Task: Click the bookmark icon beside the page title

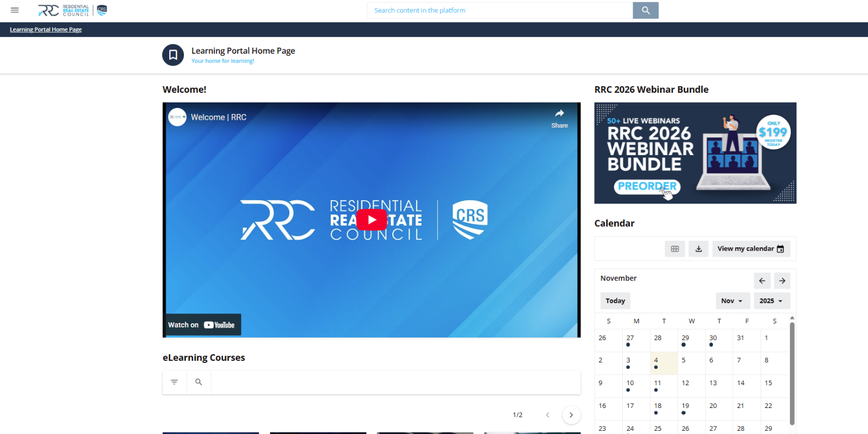Action: click(x=173, y=55)
